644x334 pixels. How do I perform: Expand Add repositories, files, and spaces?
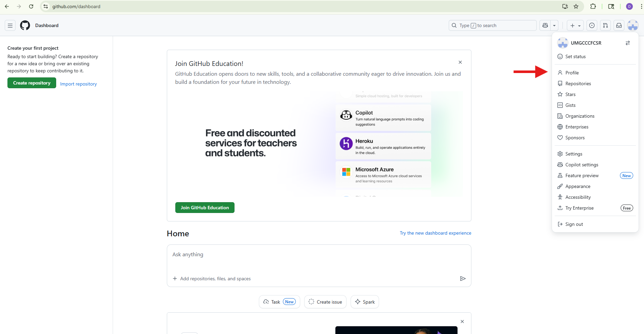pos(212,279)
